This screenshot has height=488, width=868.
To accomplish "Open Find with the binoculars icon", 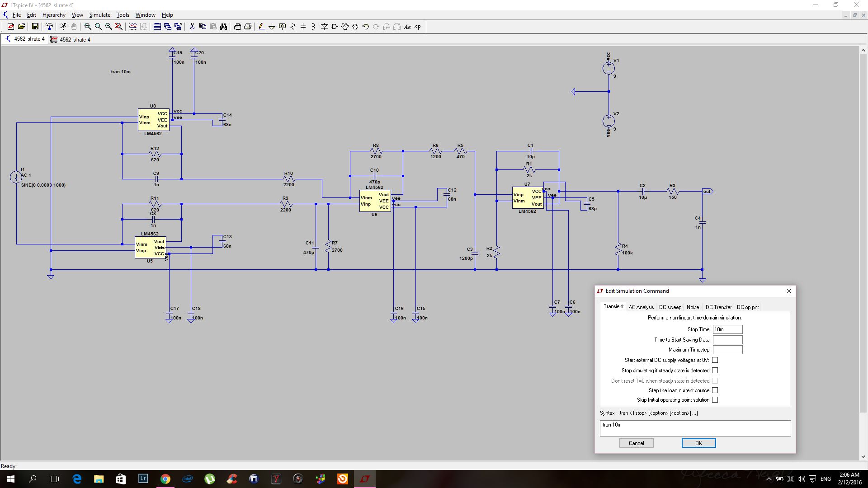I will [223, 27].
